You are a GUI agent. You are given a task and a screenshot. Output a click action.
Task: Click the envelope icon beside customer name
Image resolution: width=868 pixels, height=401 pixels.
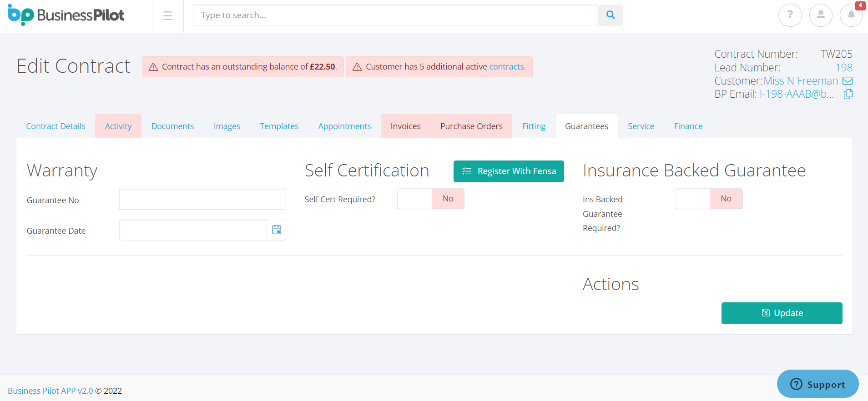point(848,81)
